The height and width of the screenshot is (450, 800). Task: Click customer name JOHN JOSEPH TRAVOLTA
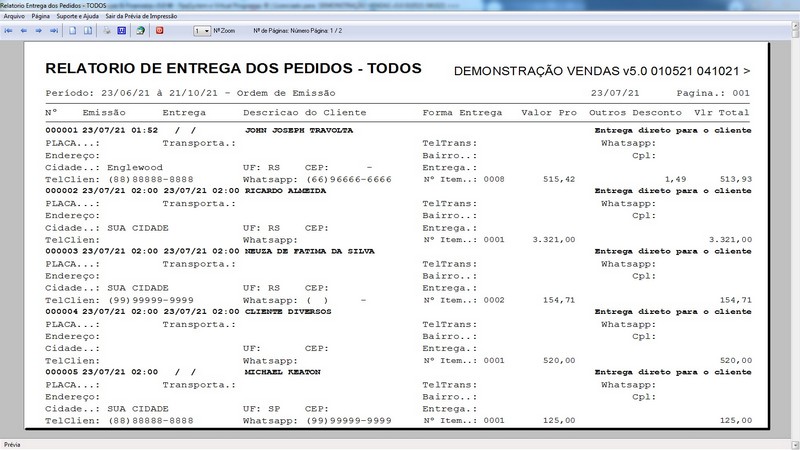[x=299, y=131]
